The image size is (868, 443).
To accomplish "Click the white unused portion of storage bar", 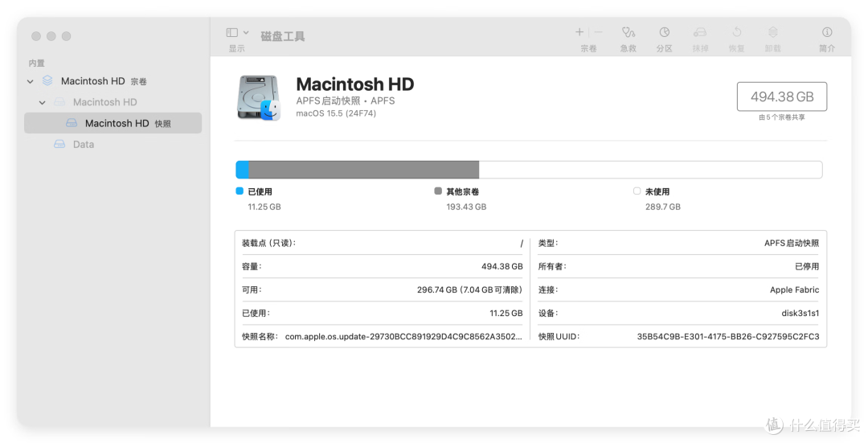I will tap(650, 170).
